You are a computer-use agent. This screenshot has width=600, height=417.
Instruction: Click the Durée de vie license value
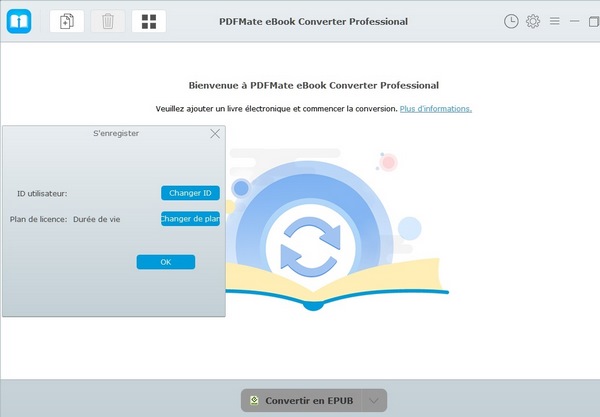(x=97, y=219)
